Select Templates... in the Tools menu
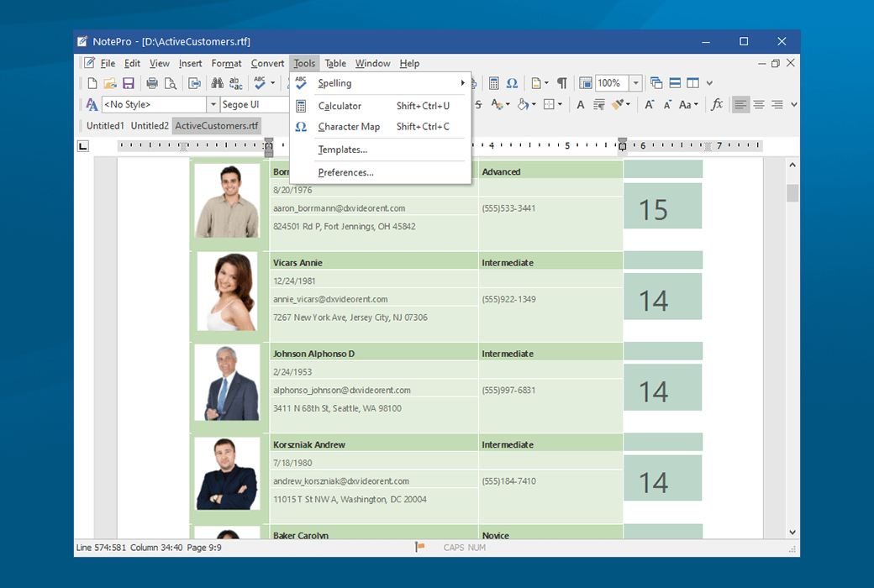The height and width of the screenshot is (588, 874). pyautogui.click(x=381, y=150)
